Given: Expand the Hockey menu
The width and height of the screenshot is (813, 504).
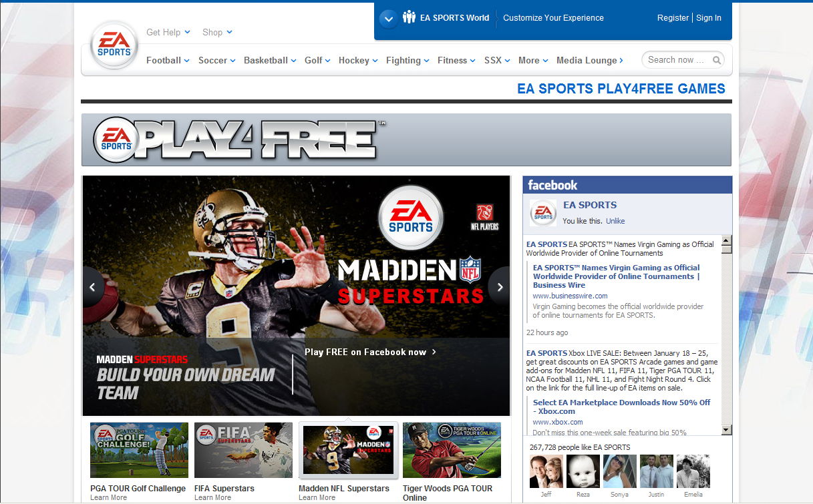Looking at the screenshot, I should point(358,60).
